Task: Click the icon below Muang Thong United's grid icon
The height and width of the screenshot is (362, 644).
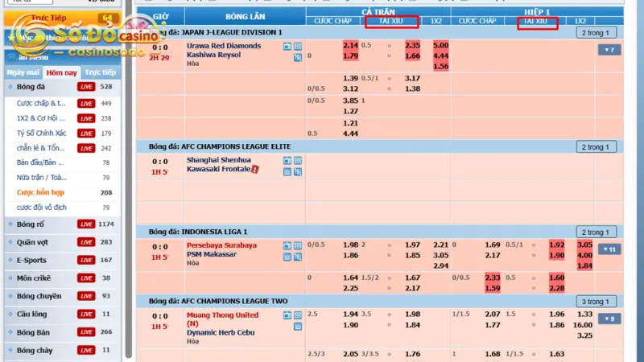Action: [x=298, y=327]
